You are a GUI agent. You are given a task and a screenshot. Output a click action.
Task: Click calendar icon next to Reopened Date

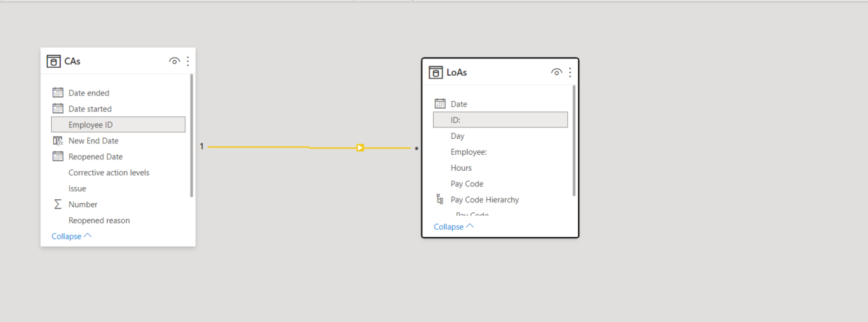point(58,157)
